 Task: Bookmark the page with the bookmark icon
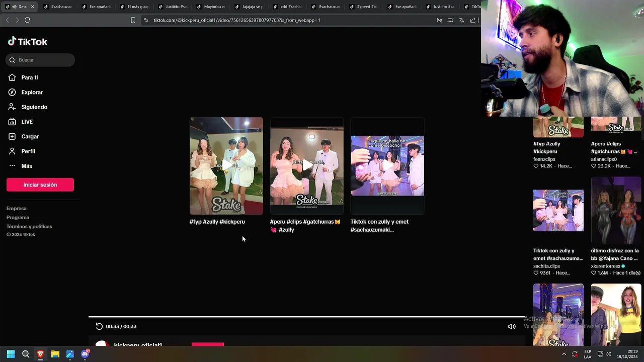click(x=133, y=20)
